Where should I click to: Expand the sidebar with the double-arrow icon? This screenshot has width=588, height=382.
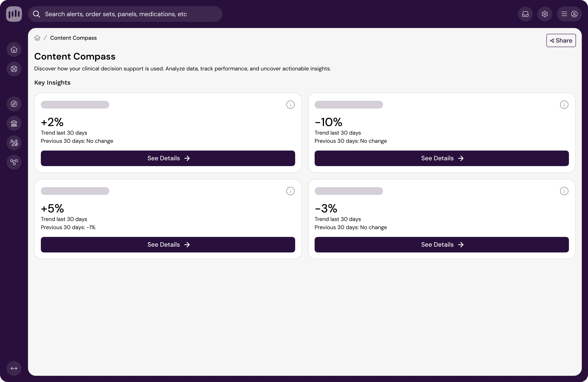[x=14, y=368]
